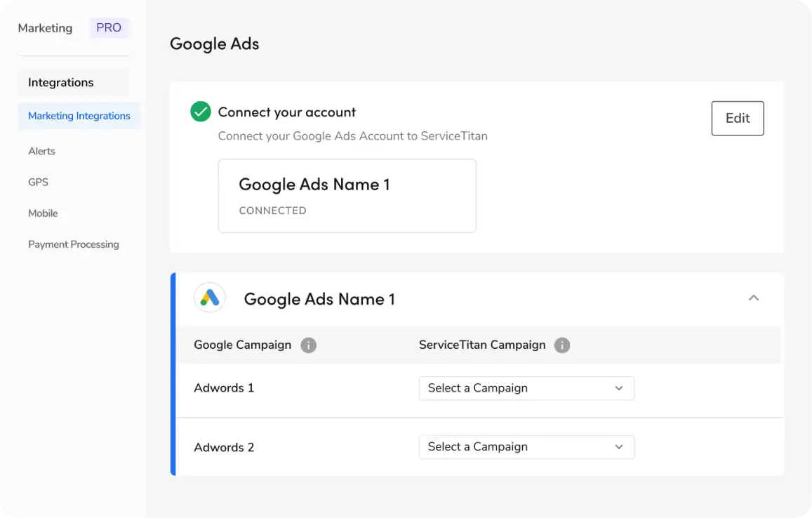Click the CONNECTED status text
Image resolution: width=812 pixels, height=518 pixels.
[x=273, y=211]
